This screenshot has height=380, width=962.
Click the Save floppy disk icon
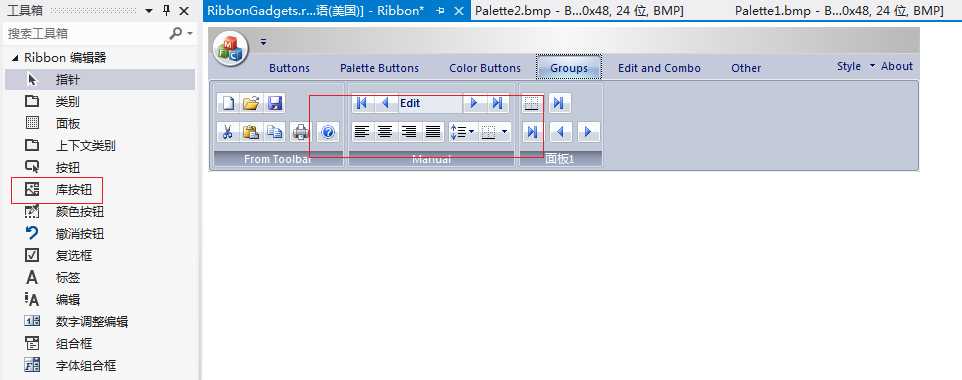pyautogui.click(x=274, y=103)
